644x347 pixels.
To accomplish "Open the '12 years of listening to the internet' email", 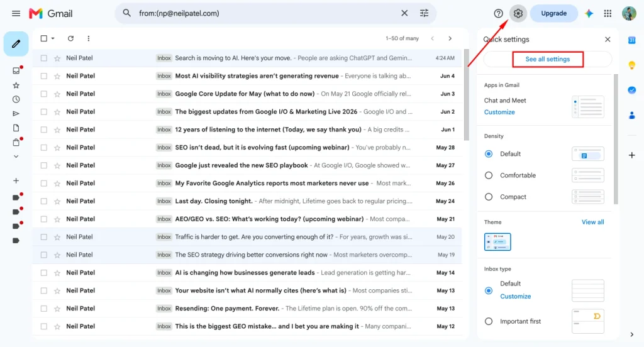I will tap(247, 129).
